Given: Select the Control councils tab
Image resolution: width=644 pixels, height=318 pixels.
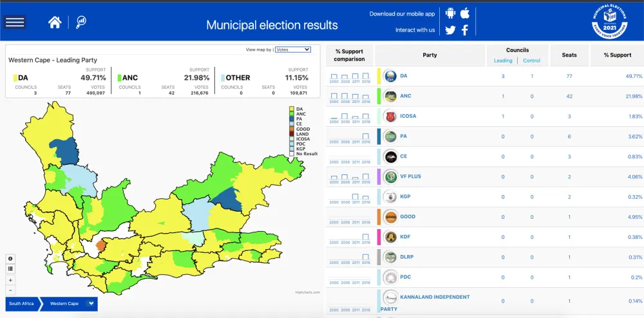Looking at the screenshot, I should click(x=531, y=61).
